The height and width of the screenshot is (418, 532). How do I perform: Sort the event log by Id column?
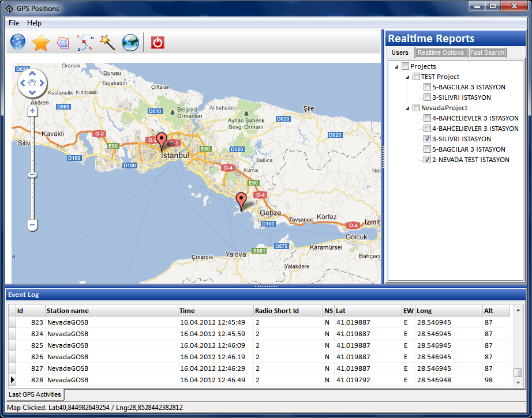click(x=30, y=311)
